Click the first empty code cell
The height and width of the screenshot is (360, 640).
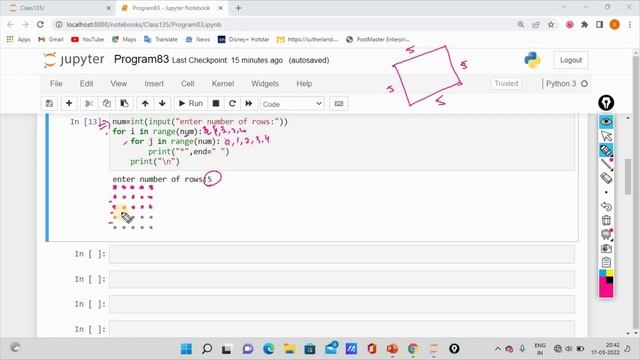point(342,254)
